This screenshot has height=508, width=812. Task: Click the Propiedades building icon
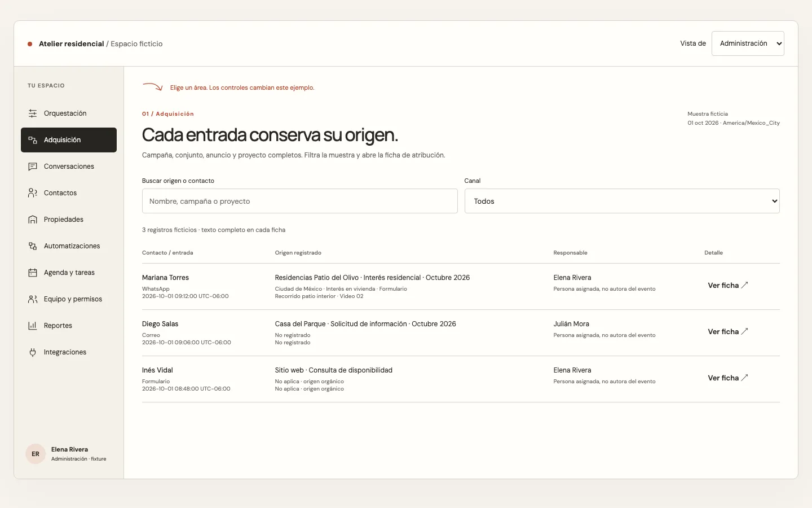click(33, 220)
